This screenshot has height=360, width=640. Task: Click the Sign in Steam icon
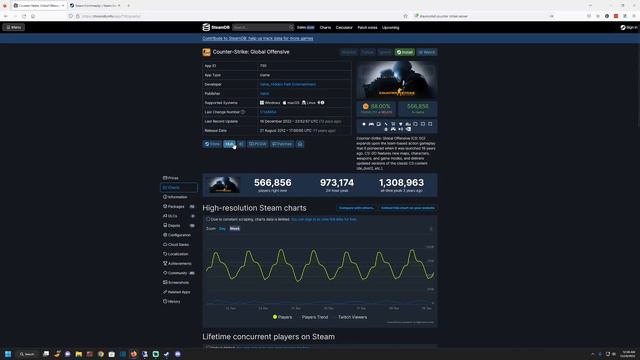623,27
